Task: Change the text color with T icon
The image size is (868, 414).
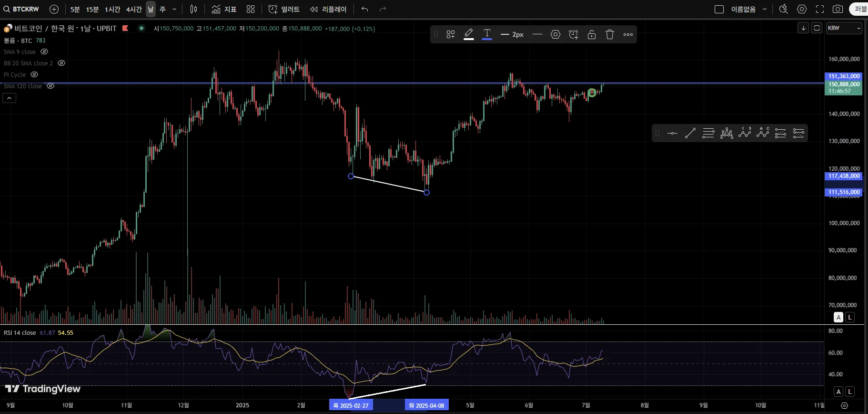Action: (x=487, y=34)
